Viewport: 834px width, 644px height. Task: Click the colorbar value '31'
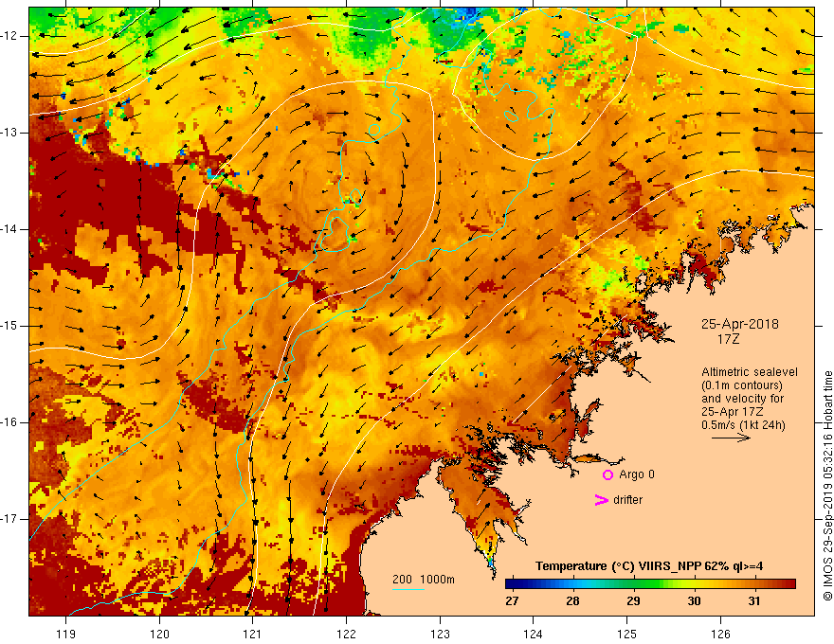753,601
